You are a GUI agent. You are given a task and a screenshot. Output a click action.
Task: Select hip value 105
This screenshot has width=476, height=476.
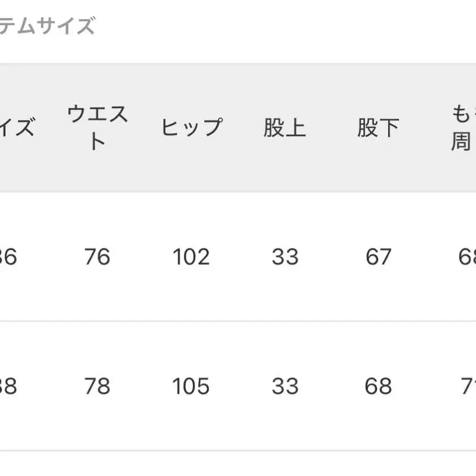191,387
